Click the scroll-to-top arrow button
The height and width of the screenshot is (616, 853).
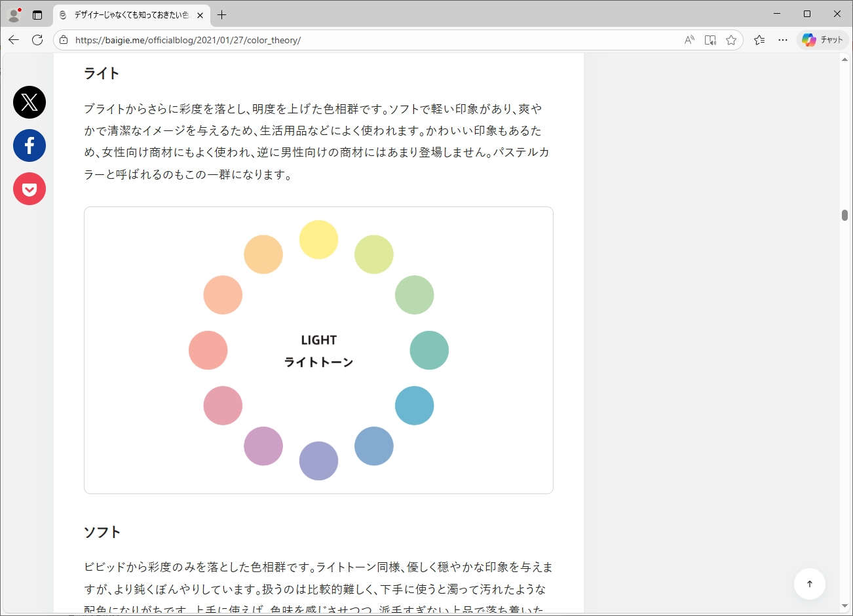(809, 584)
